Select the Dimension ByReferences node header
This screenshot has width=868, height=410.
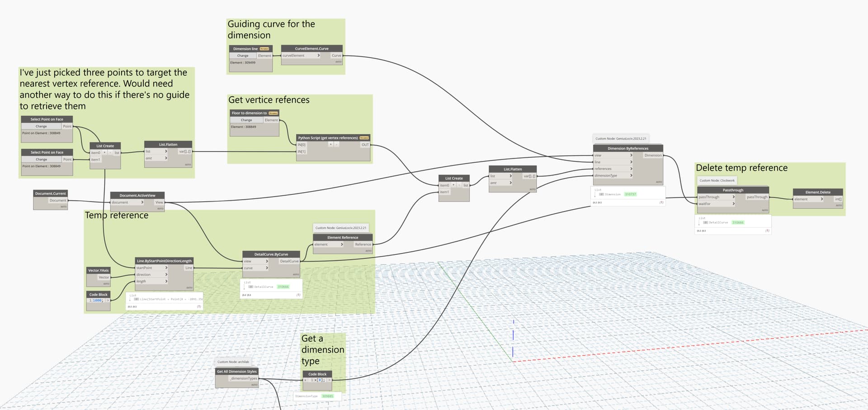(628, 148)
